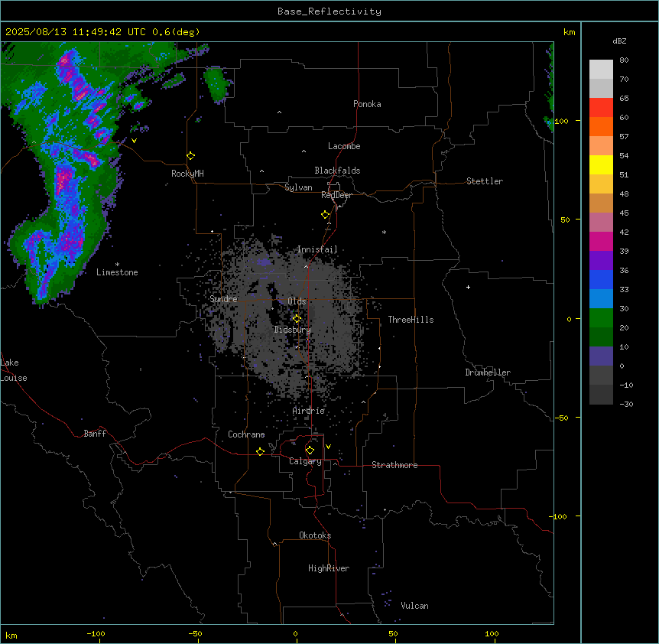The width and height of the screenshot is (659, 644).
Task: Click the Ponoka town label
Action: point(367,104)
